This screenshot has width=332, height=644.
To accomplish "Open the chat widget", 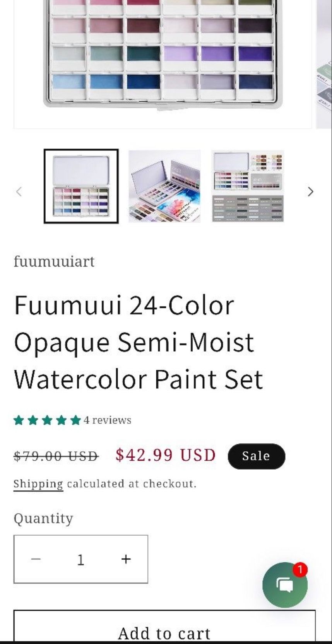I will coord(285,585).
